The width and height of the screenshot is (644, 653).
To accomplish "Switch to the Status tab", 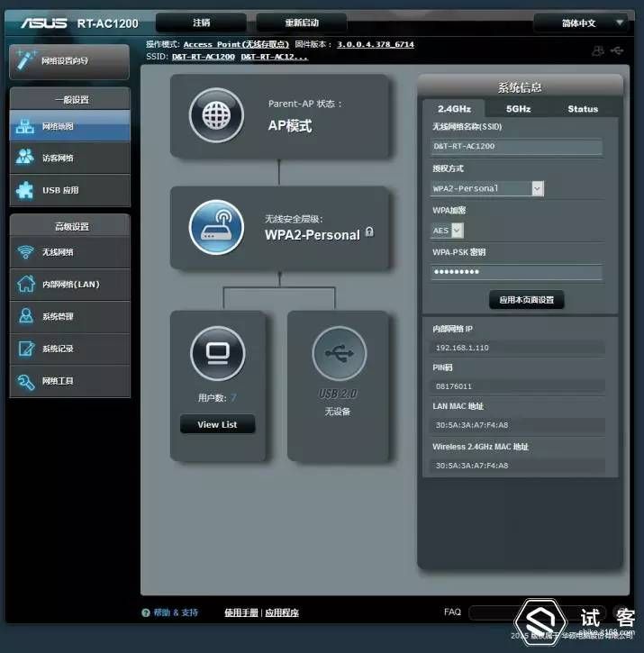I will (583, 109).
